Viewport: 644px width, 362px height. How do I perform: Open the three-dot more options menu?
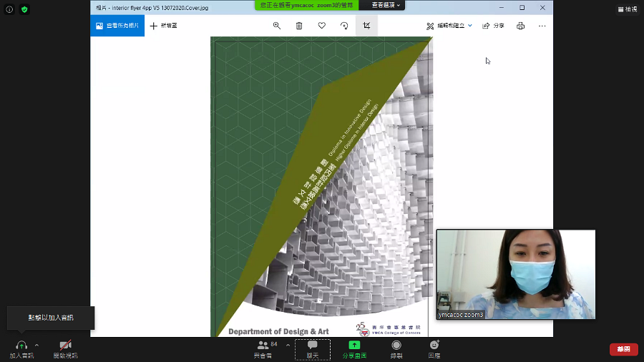coord(542,26)
